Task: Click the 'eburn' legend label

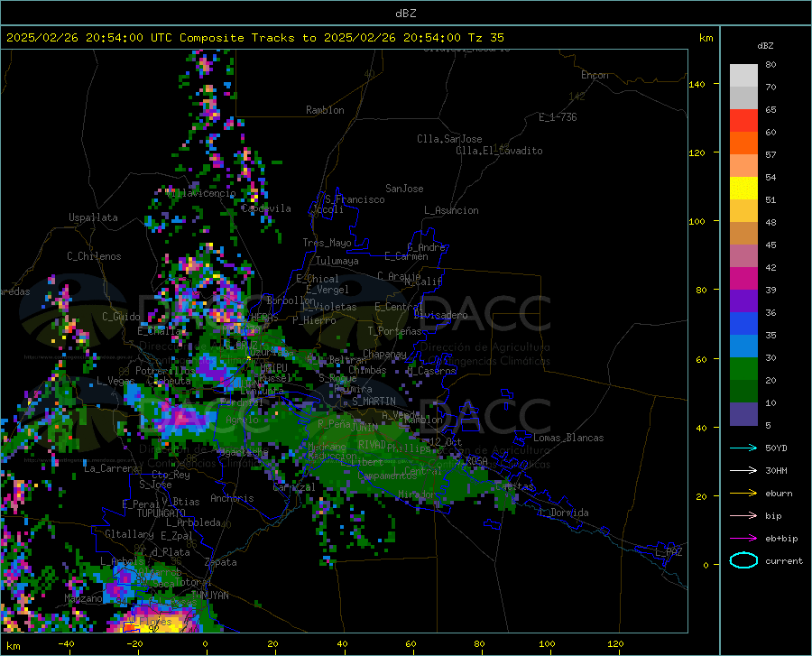Action: point(779,494)
